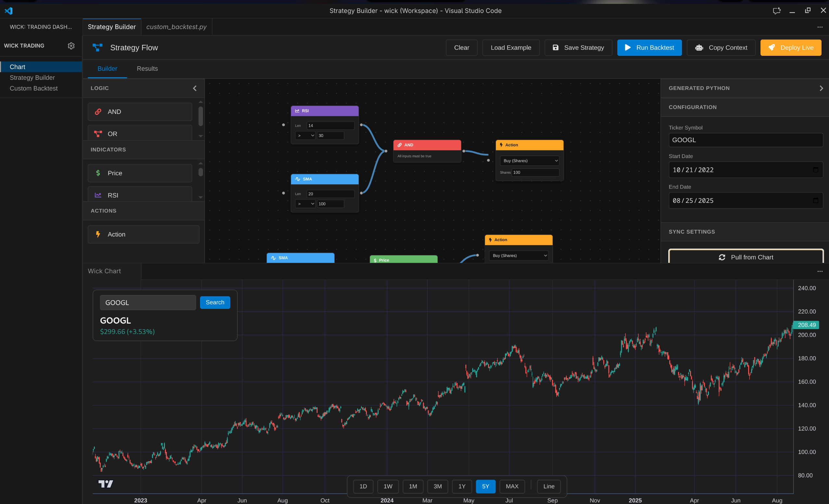Switch to the Results tab

click(147, 68)
